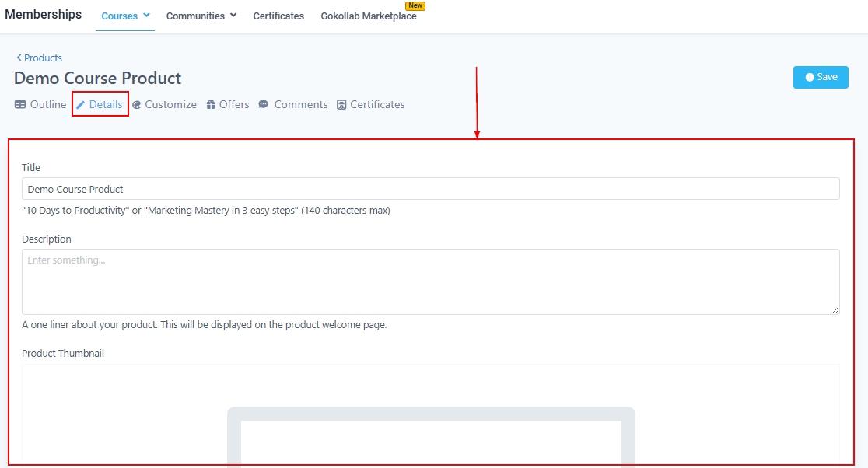868x468 pixels.
Task: Switch to the Outline tab
Action: (40, 104)
